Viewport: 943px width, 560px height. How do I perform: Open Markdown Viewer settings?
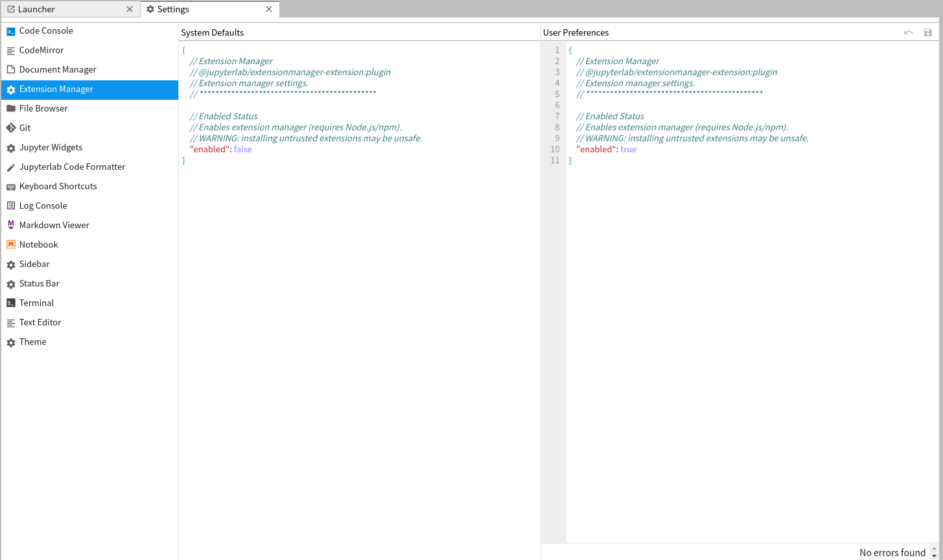coord(89,226)
